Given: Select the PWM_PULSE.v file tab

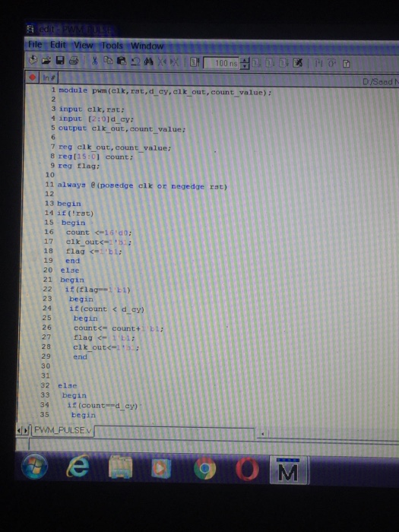Looking at the screenshot, I should tap(62, 430).
